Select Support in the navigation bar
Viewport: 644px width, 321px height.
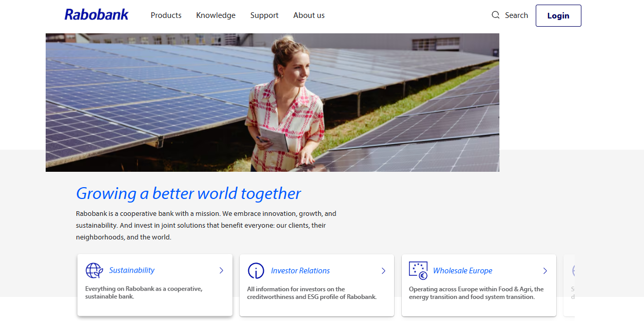point(264,15)
